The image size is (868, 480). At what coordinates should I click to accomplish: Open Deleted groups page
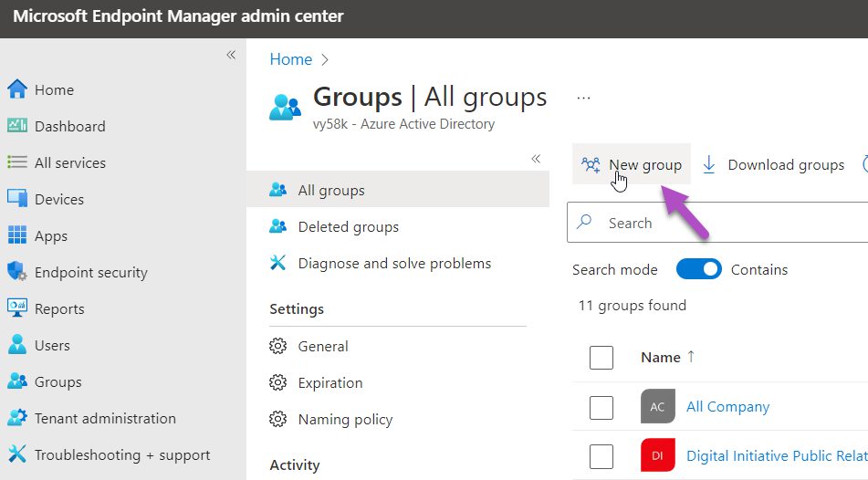(348, 227)
